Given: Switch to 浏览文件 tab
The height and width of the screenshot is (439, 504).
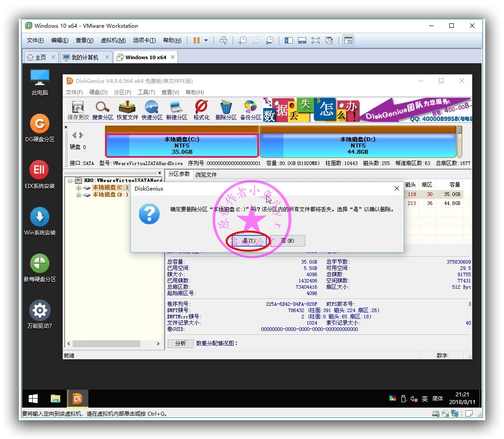Looking at the screenshot, I should coord(206,174).
